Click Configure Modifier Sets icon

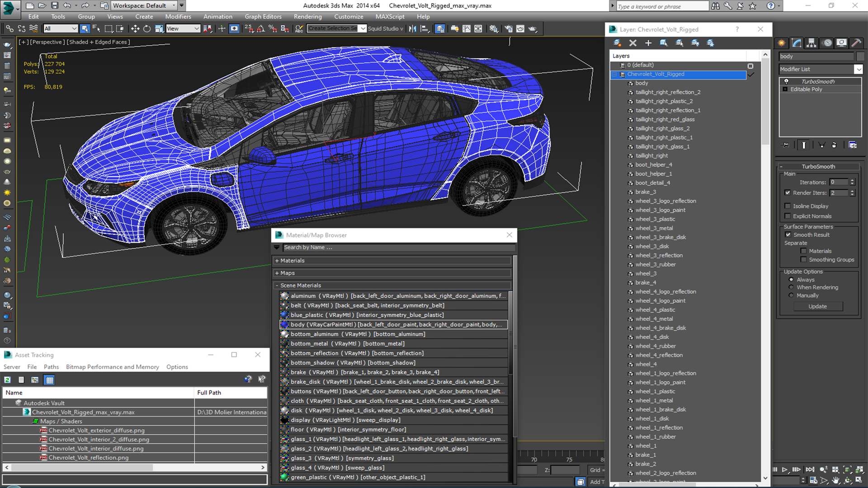click(x=853, y=145)
